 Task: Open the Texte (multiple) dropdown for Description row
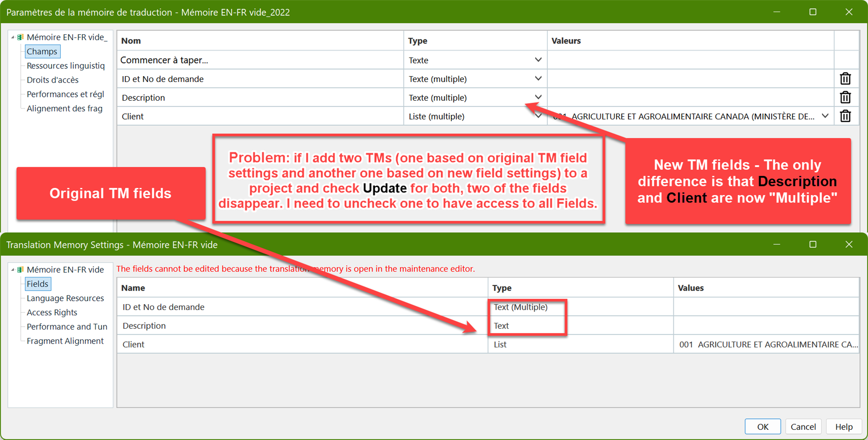coord(538,97)
